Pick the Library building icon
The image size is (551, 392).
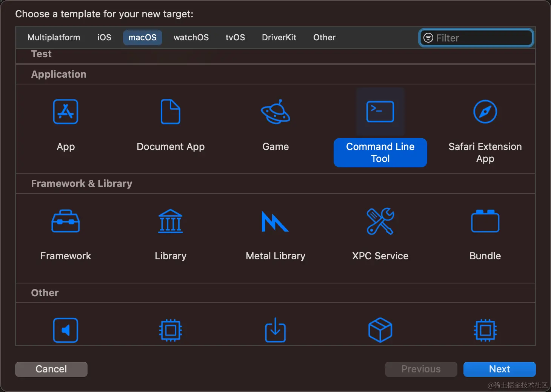(x=171, y=221)
